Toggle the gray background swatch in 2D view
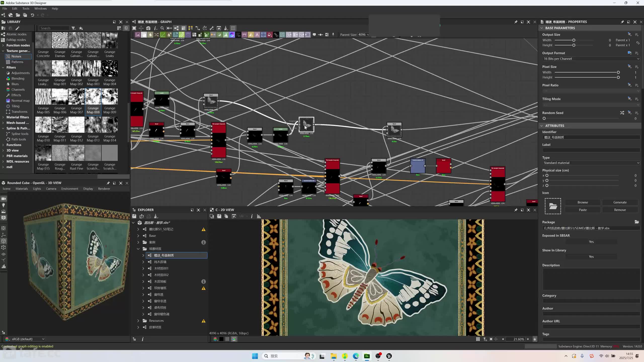Screen dimensions: 644x362 click(227, 339)
